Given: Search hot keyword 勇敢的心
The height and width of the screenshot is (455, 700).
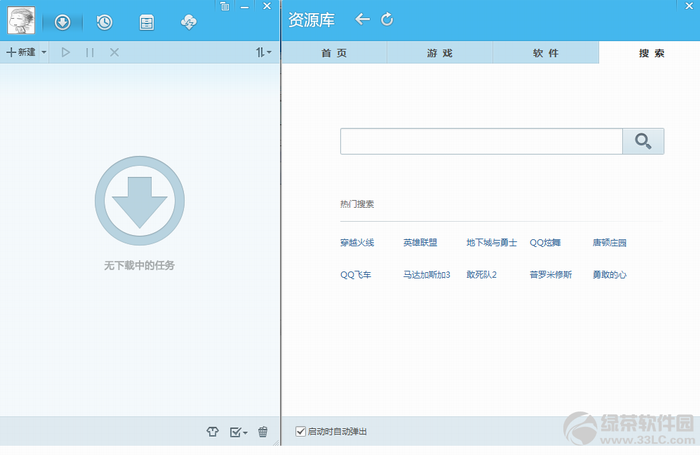Looking at the screenshot, I should [609, 275].
